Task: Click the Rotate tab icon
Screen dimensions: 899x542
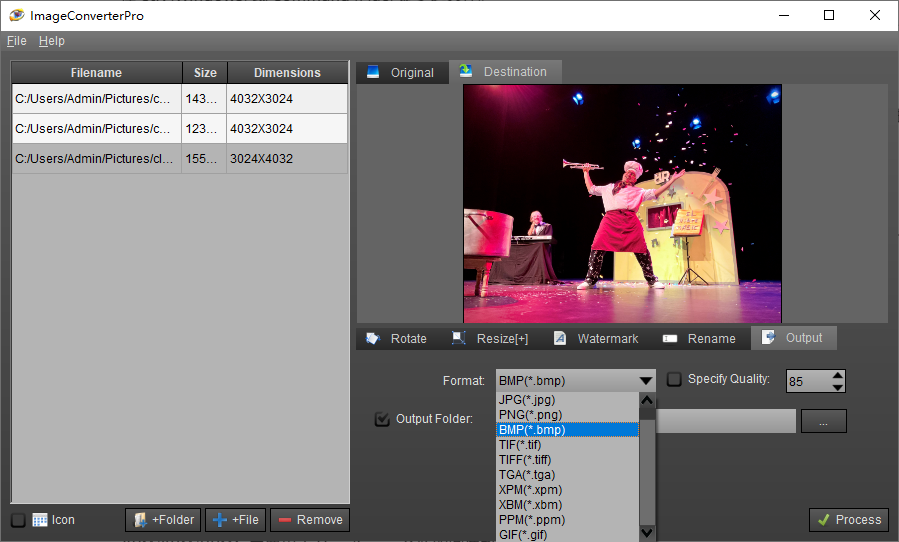Action: tap(373, 339)
